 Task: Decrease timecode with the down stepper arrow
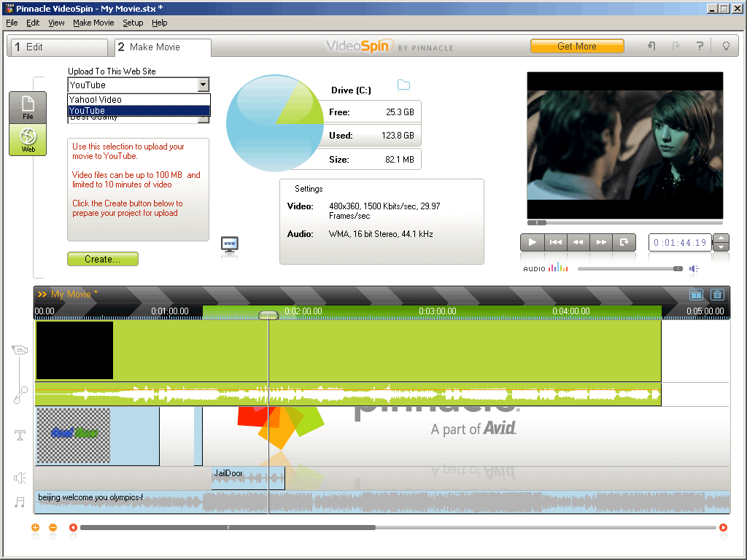(721, 246)
